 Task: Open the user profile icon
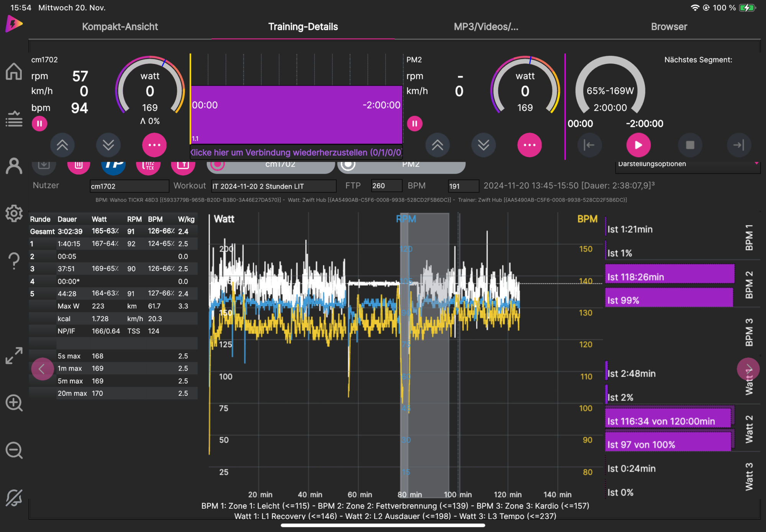coord(14,166)
